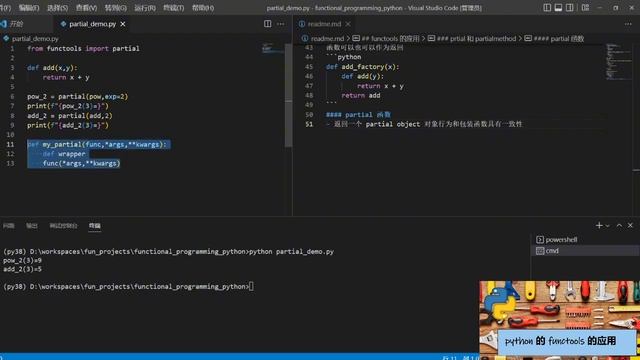Maximize the panel with chevron-up icon

(x=619, y=225)
